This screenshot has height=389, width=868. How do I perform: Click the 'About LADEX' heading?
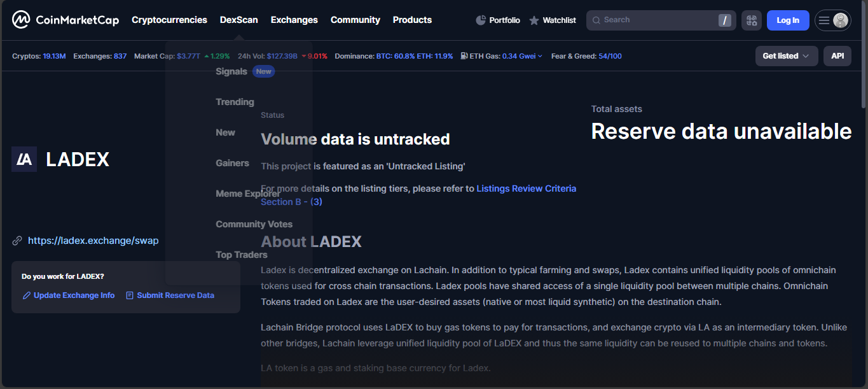(x=311, y=242)
